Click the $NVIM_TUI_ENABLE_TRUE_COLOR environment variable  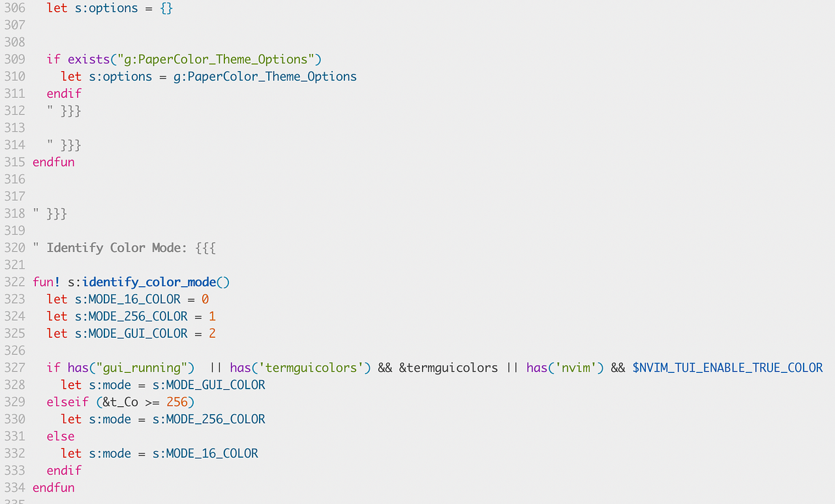(726, 367)
